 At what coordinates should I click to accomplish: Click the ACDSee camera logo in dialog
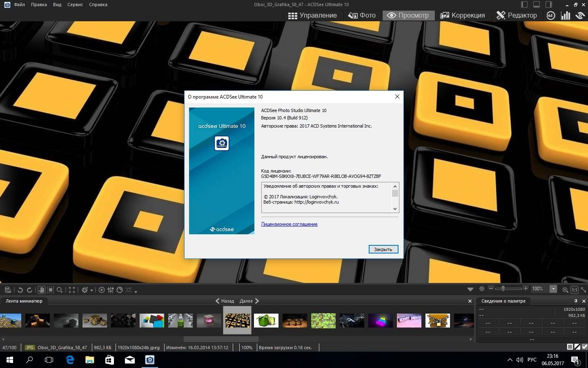coord(222,143)
